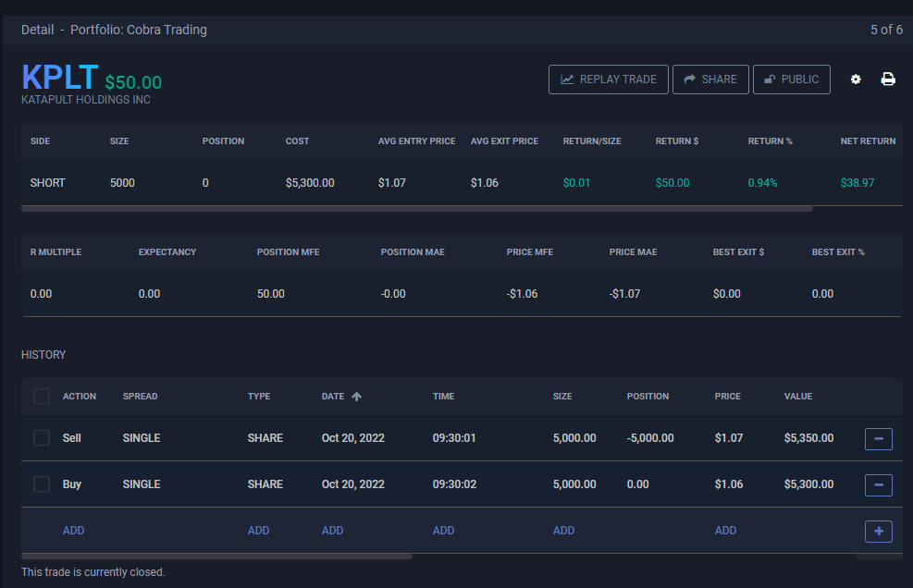Image resolution: width=913 pixels, height=588 pixels.
Task: Click ADD under the Action column
Action: coord(73,531)
